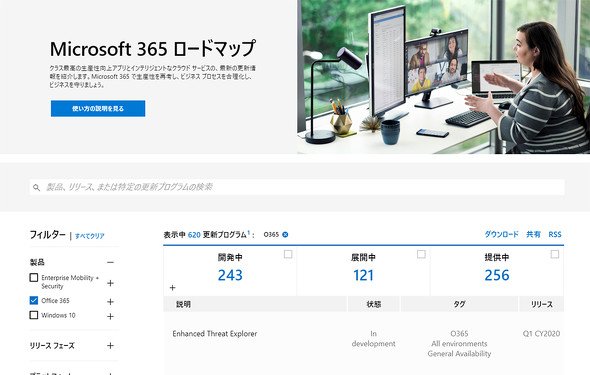Image resolution: width=590 pixels, height=375 pixels.
Task: Tick the 展開中 column checkbox
Action: click(x=421, y=254)
